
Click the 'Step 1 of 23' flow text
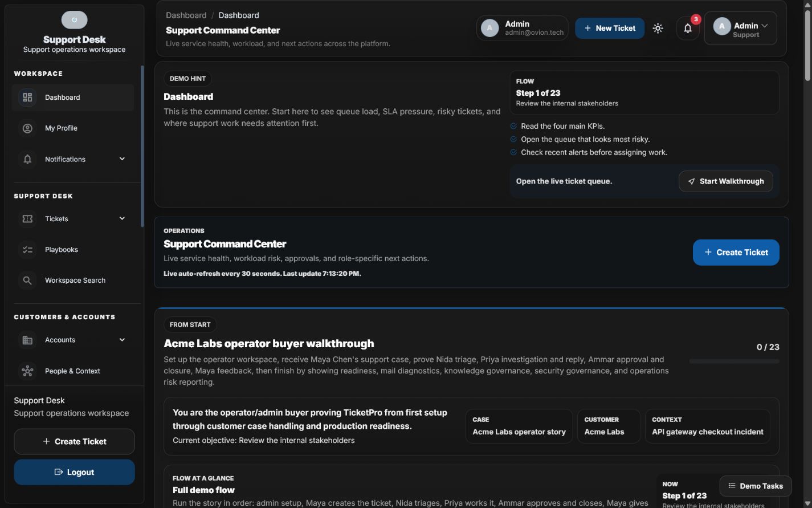[x=538, y=93]
